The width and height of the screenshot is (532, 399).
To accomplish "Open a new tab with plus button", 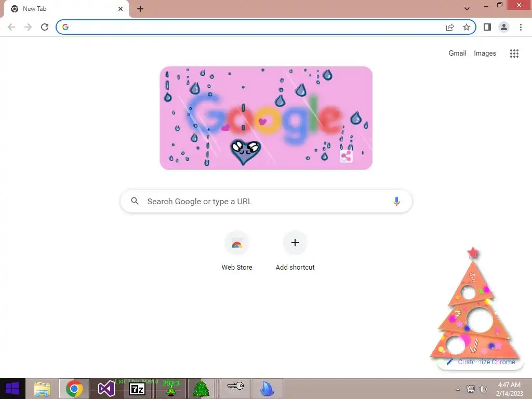I will click(140, 9).
